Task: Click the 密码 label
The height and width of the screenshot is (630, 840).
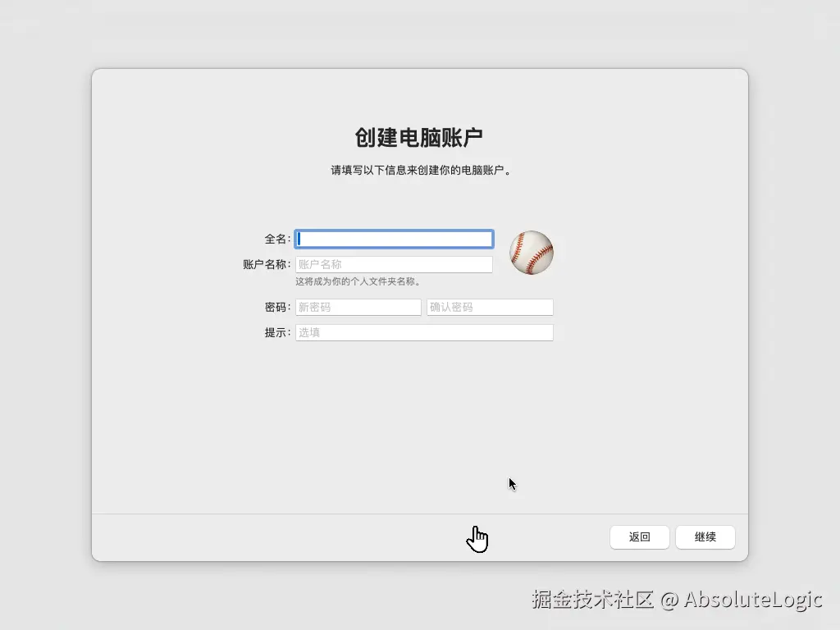Action: point(277,307)
